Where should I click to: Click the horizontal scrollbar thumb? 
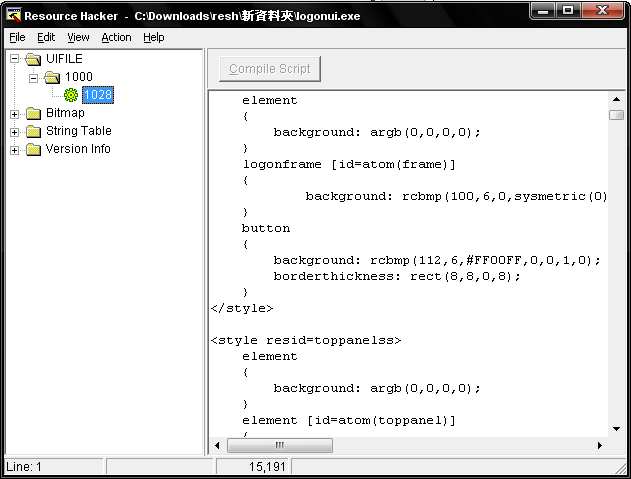(x=280, y=445)
